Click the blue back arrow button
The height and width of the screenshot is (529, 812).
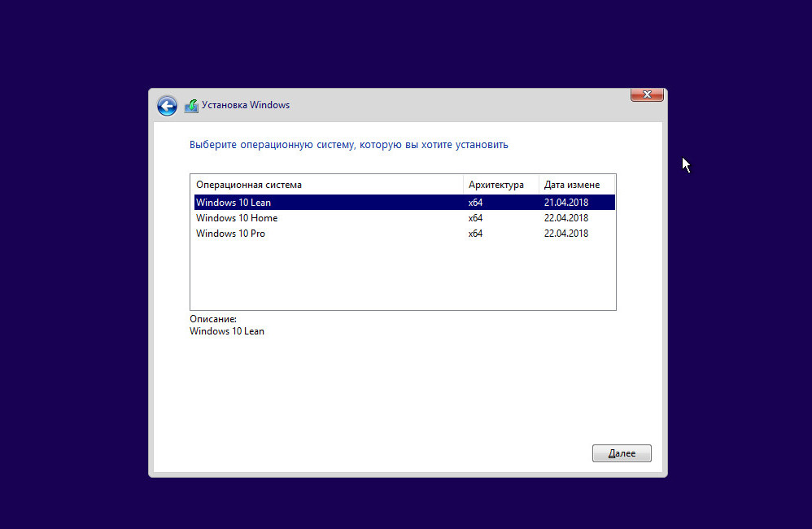point(167,106)
